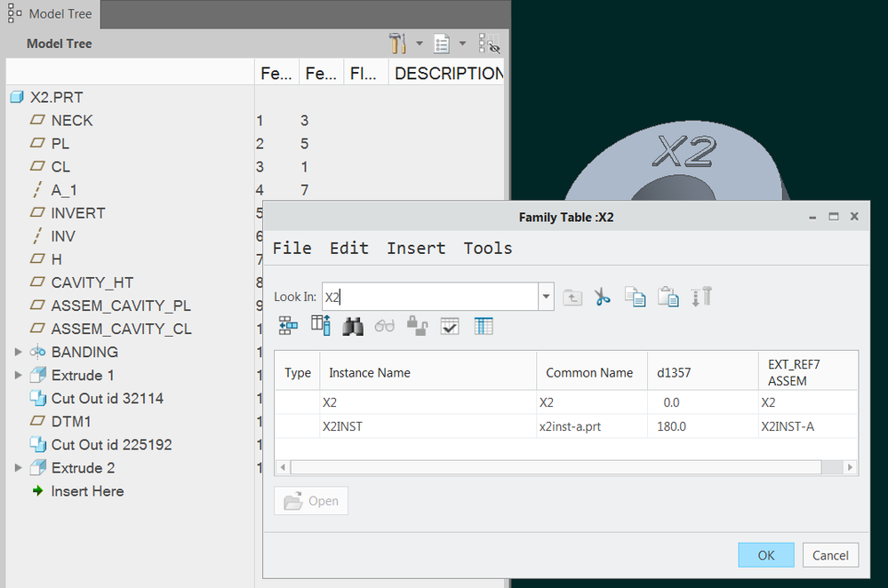Expand the Extrude 1 feature

click(18, 375)
